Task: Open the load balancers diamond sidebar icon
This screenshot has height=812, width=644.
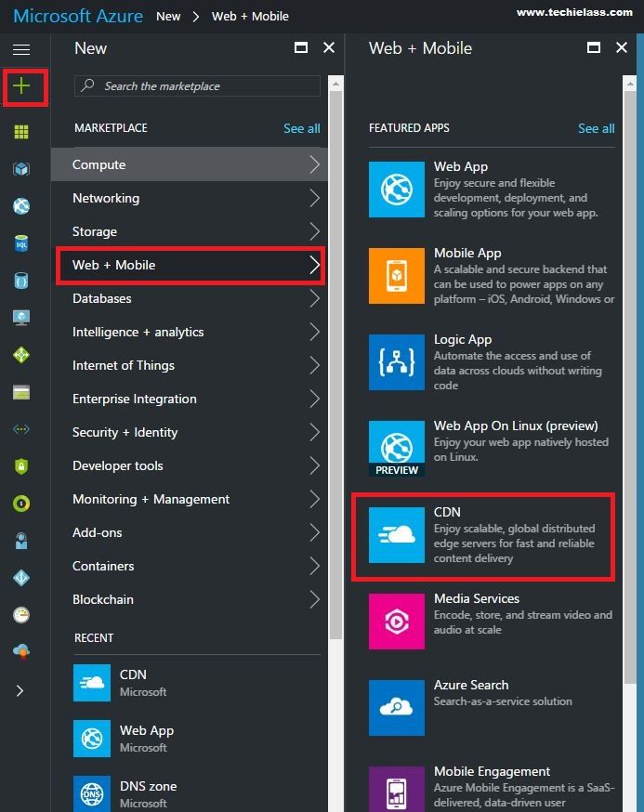Action: pyautogui.click(x=21, y=355)
